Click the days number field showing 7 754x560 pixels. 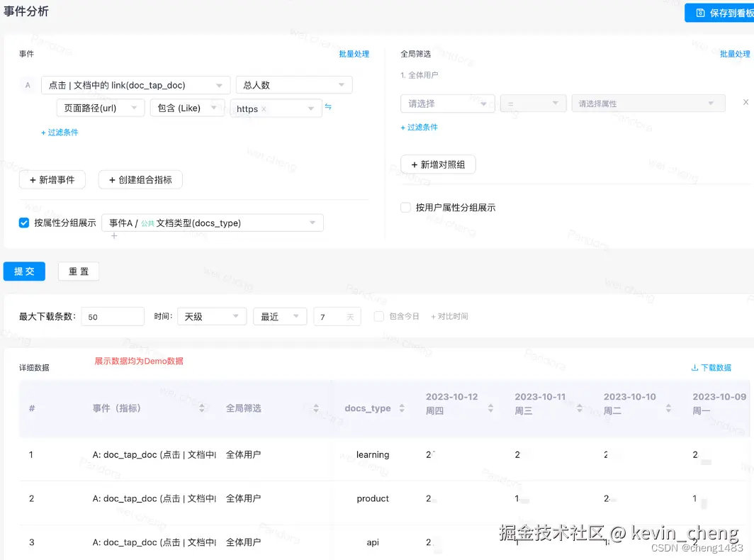pyautogui.click(x=337, y=317)
